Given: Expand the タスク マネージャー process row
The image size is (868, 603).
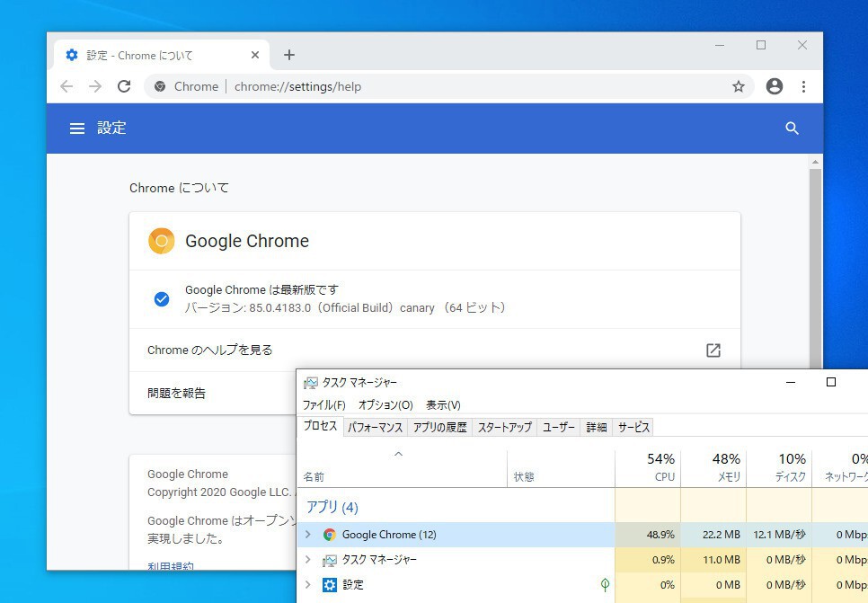Looking at the screenshot, I should point(308,560).
